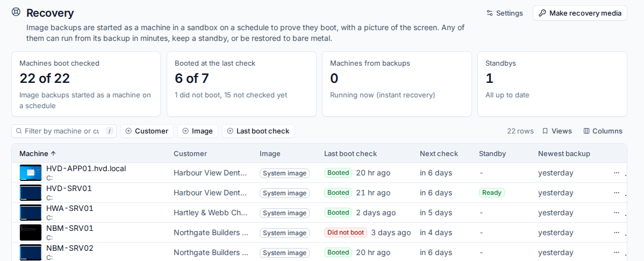Add a Last boot check filter
The height and width of the screenshot is (261, 644).
(x=259, y=131)
